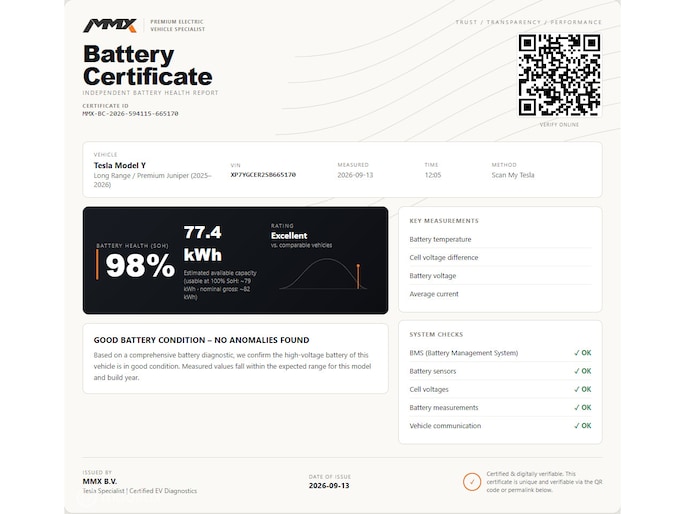Click the MMX B.V. issuer name

point(100,482)
